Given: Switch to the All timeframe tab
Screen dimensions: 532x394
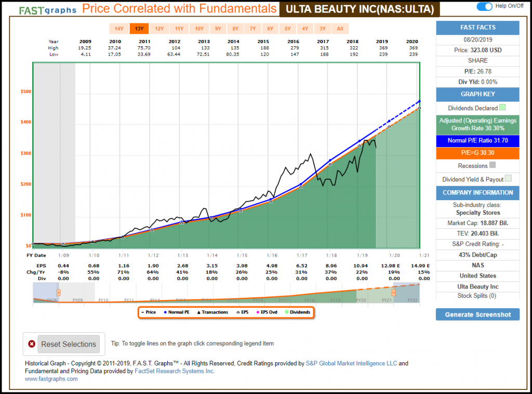Looking at the screenshot, I should [x=340, y=29].
